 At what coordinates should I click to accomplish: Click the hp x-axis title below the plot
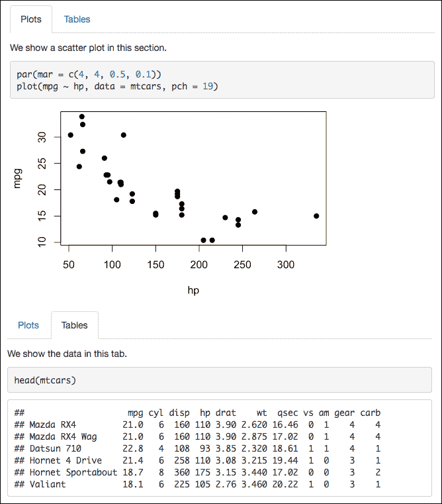[193, 289]
